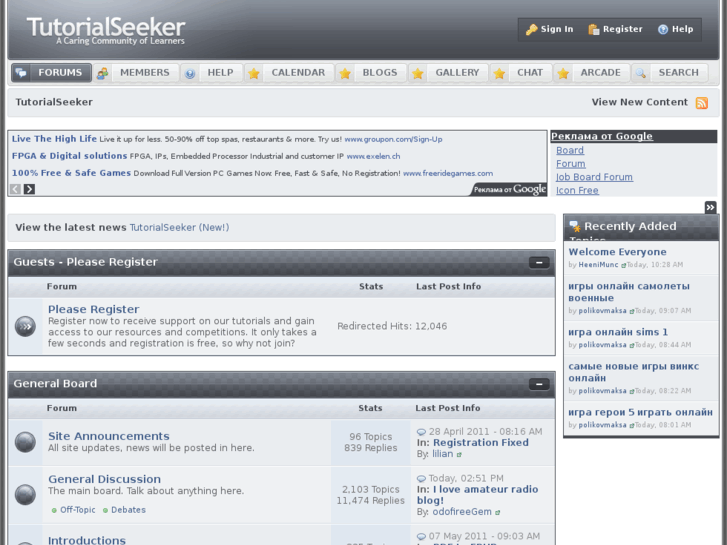View user lilian's profile
727x545 pixels.
pyautogui.click(x=443, y=454)
